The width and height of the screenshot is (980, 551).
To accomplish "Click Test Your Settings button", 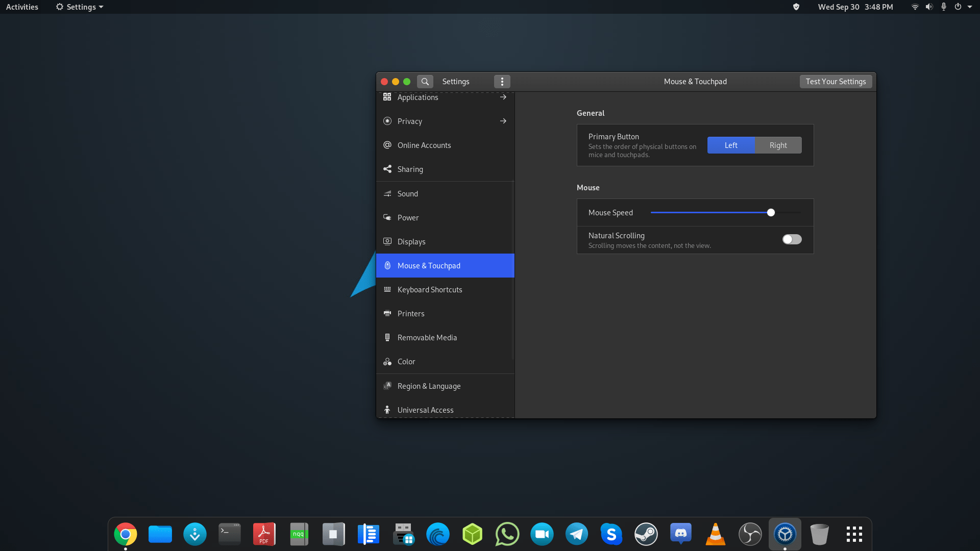I will [835, 82].
